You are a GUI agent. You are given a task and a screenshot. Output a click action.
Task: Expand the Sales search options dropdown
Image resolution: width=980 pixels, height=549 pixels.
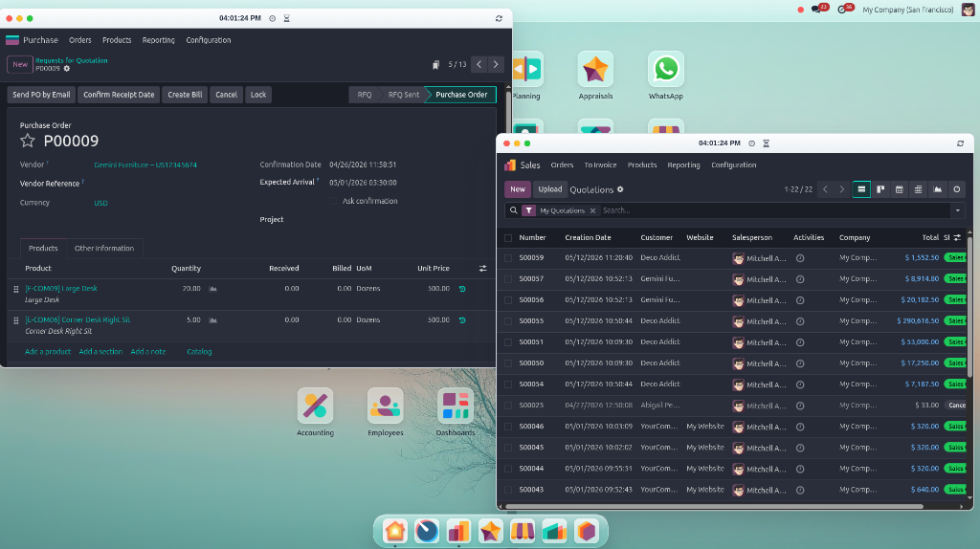957,210
